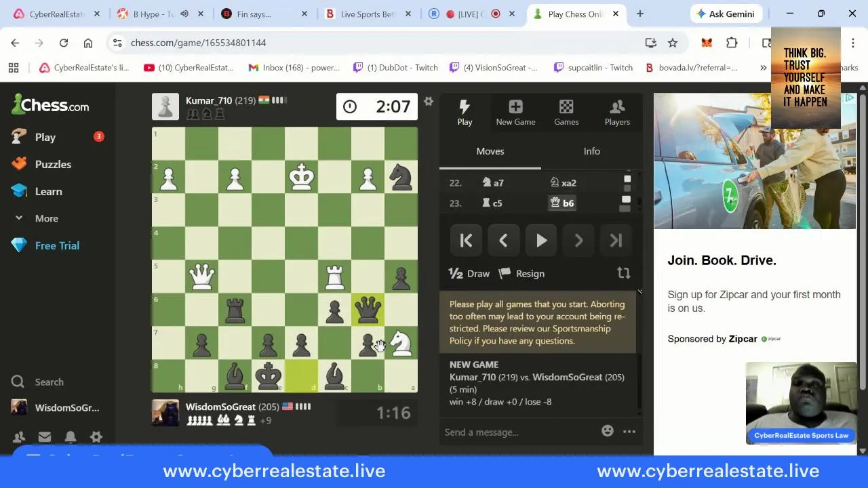Open the Play menu in the left sidebar
868x488 pixels.
point(45,137)
